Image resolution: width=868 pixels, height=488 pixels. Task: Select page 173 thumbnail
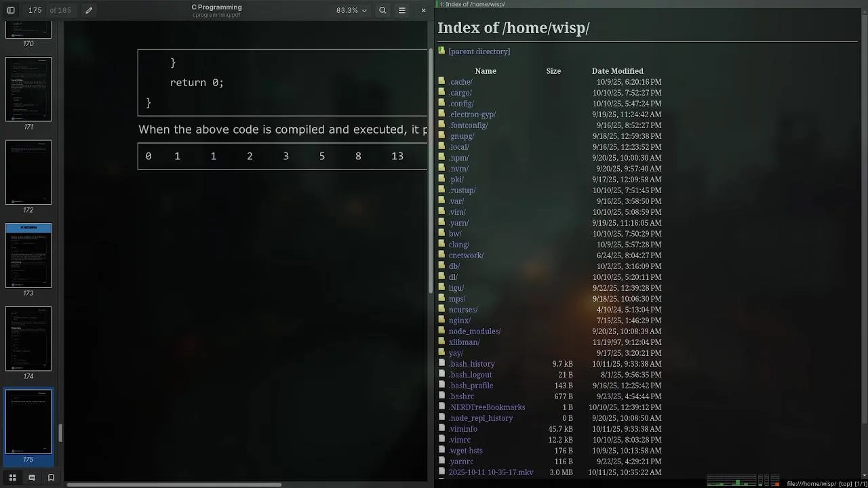(28, 256)
